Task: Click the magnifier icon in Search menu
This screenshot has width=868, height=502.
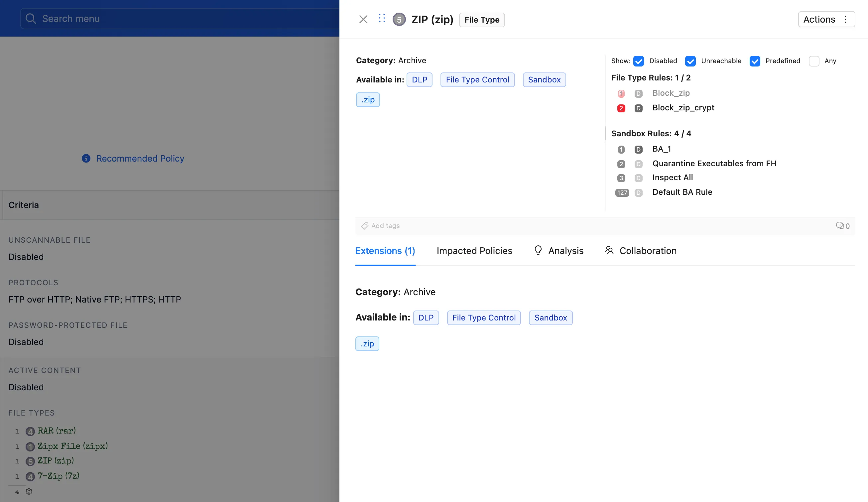Action: point(31,19)
